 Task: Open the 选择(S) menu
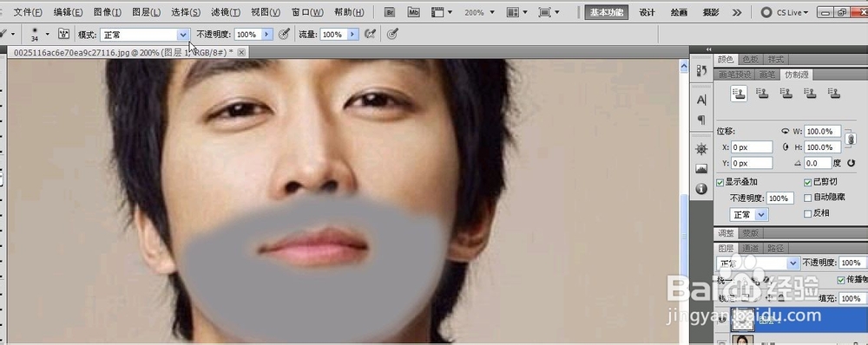point(186,12)
